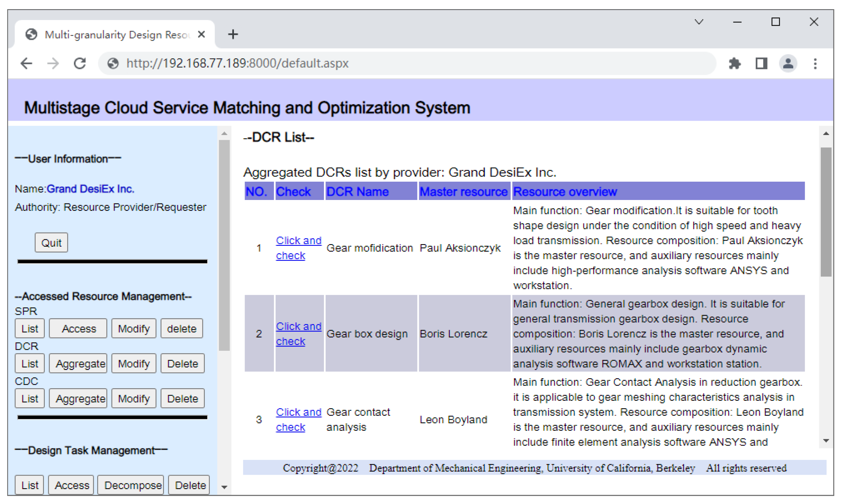Expand the tab search chevron
Viewport: 842px width, 504px height.
click(699, 22)
